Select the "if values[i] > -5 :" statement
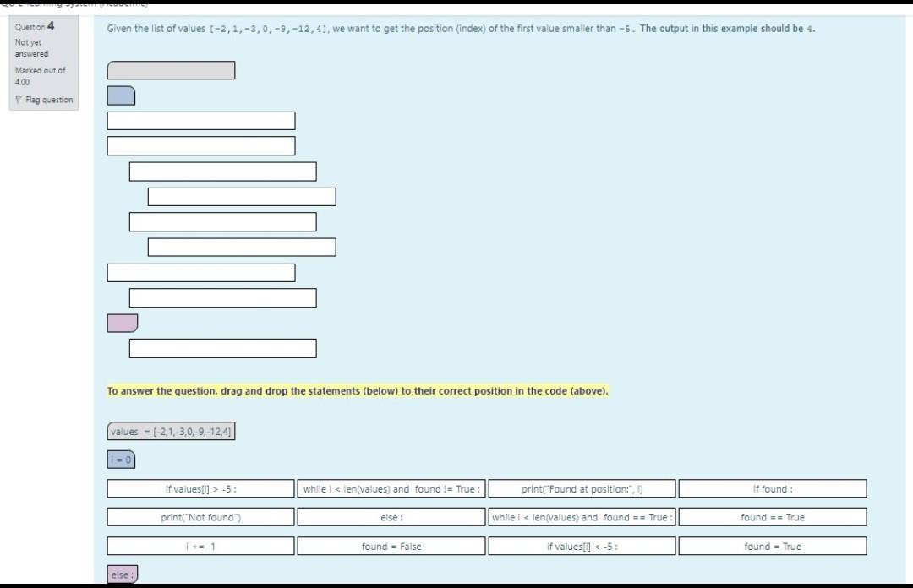This screenshot has width=913, height=588. pyautogui.click(x=200, y=488)
